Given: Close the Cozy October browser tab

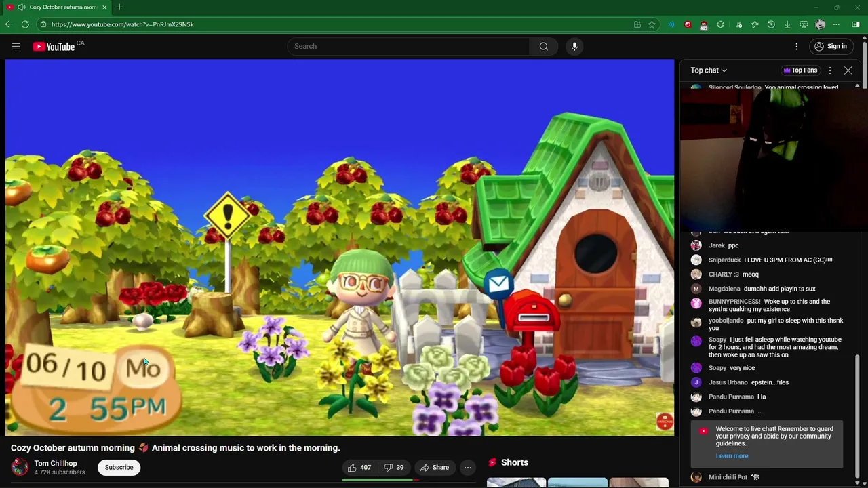Looking at the screenshot, I should pos(104,7).
